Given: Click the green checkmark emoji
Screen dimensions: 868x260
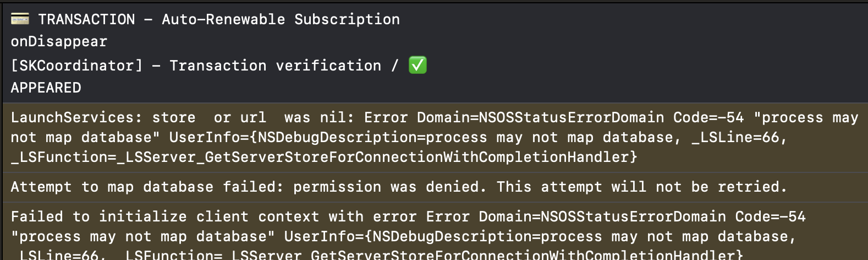Looking at the screenshot, I should tap(417, 66).
